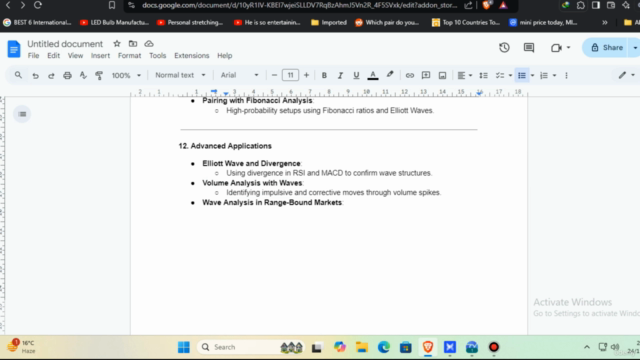Rename the Untitled document title
This screenshot has height=360, width=640.
[x=65, y=44]
